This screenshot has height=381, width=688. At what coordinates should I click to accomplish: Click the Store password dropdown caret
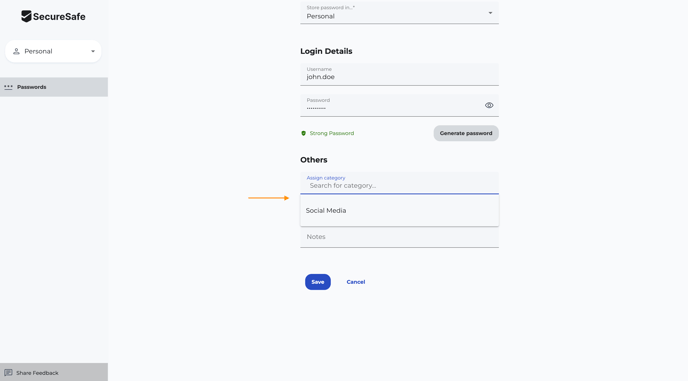pos(490,13)
